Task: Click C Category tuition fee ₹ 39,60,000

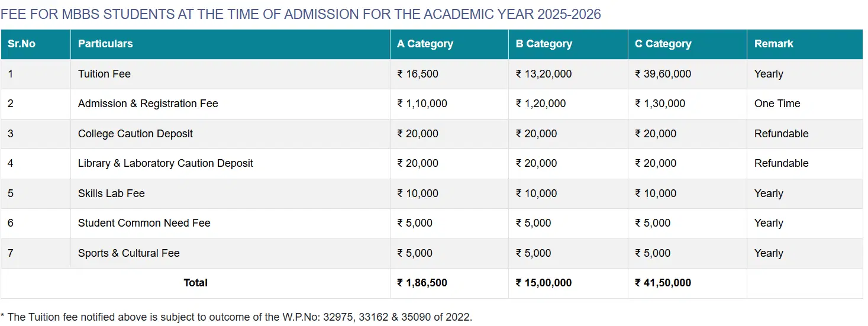Action: (x=663, y=74)
